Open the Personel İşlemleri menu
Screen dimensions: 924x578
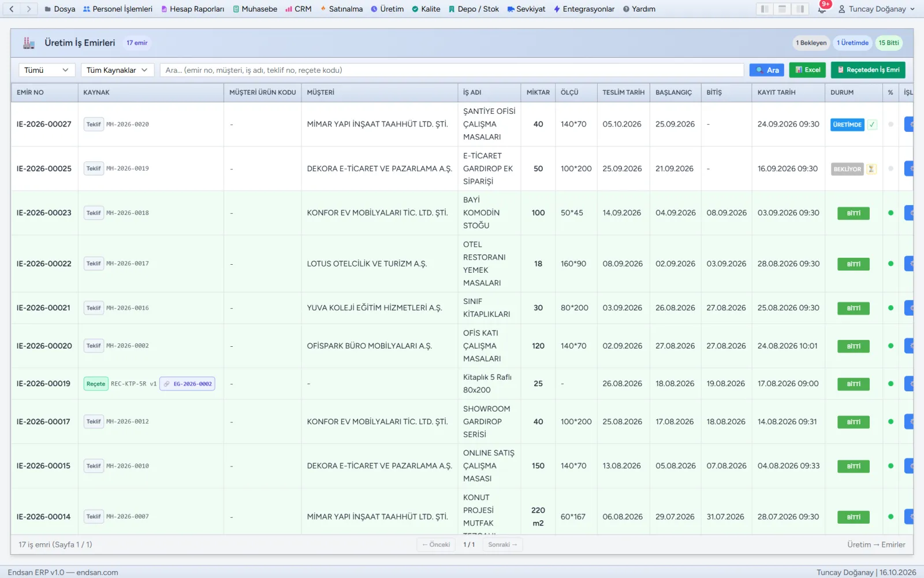tap(117, 9)
